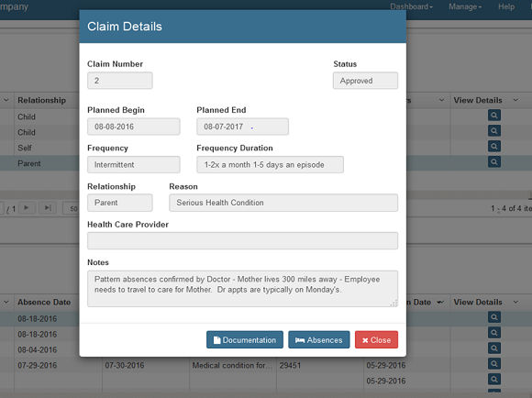Click the Health Care Provider field
The width and height of the screenshot is (532, 398).
coord(242,240)
